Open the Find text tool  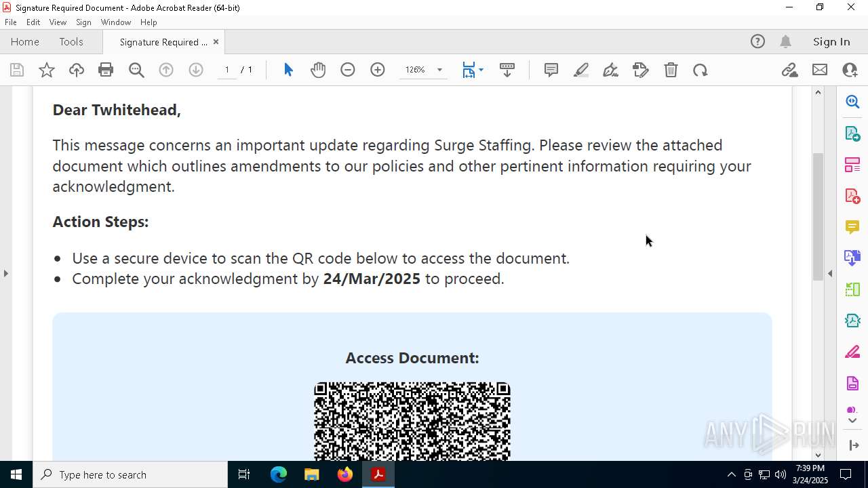136,70
